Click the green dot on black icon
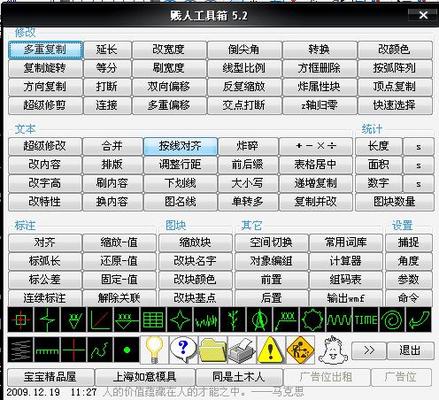The image size is (439, 400). [x=127, y=350]
